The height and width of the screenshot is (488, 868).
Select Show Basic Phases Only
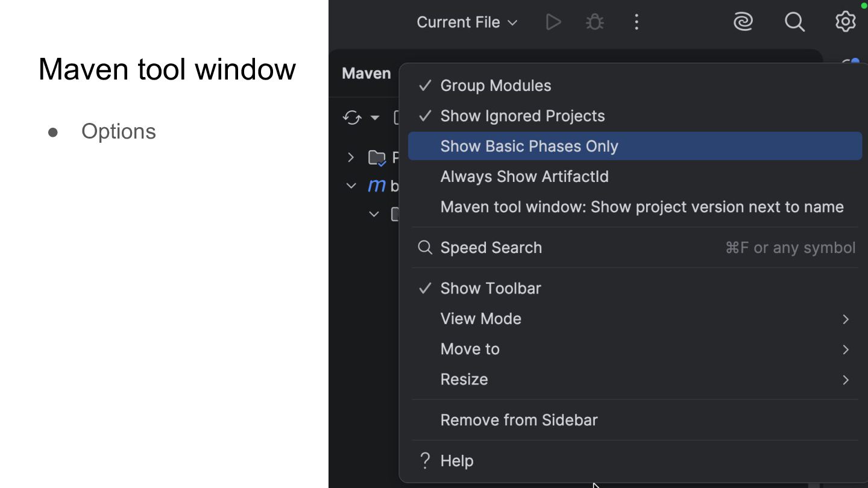click(529, 146)
